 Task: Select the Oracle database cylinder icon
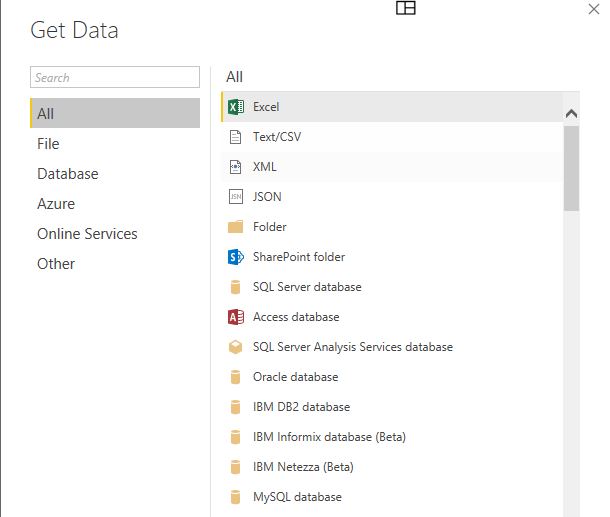(236, 377)
